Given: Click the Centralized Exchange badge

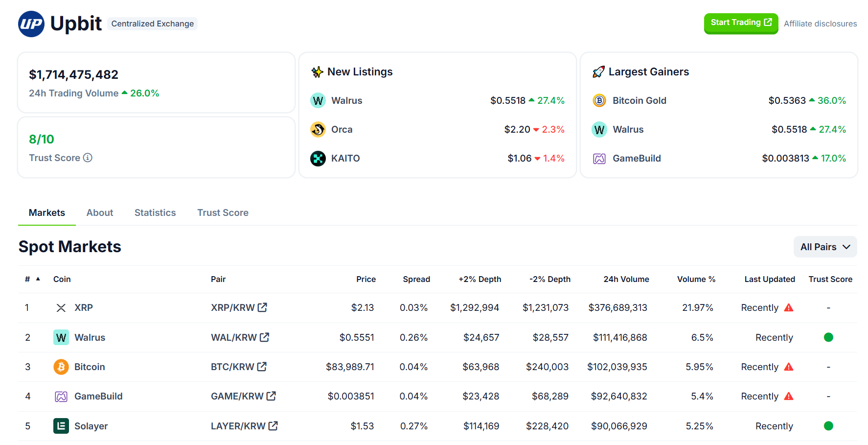Looking at the screenshot, I should 152,23.
